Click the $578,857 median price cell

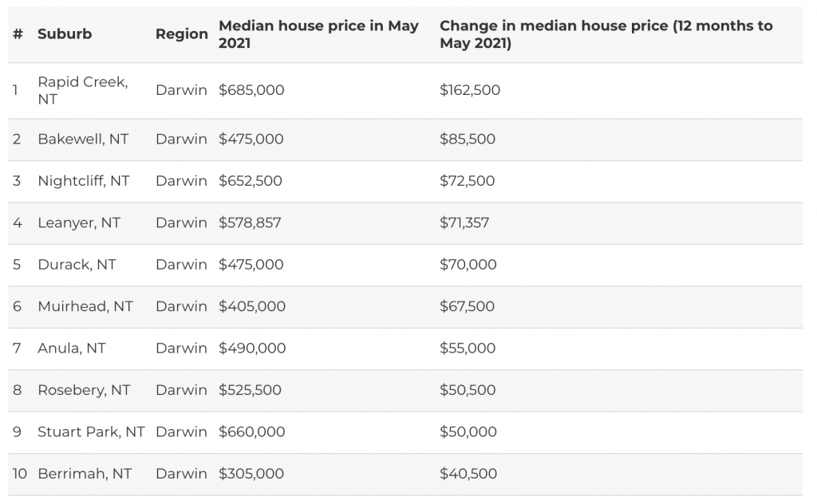(250, 222)
